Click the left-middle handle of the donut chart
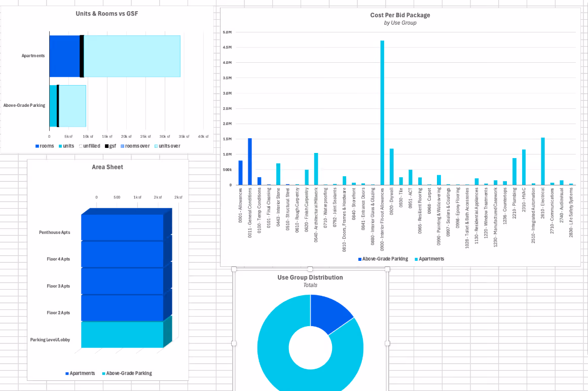Image resolution: width=588 pixels, height=391 pixels. (x=234, y=343)
